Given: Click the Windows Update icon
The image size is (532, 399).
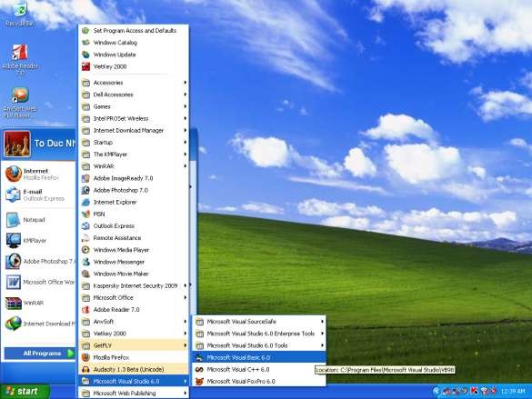Looking at the screenshot, I should pos(85,55).
